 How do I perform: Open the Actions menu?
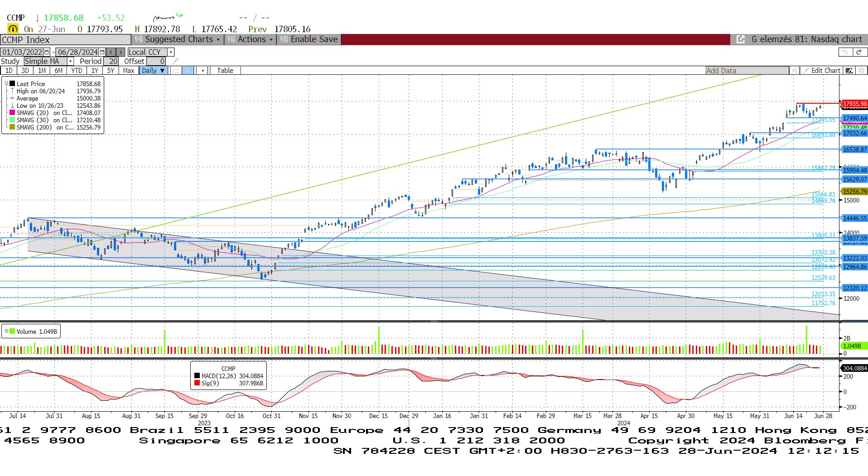[250, 39]
